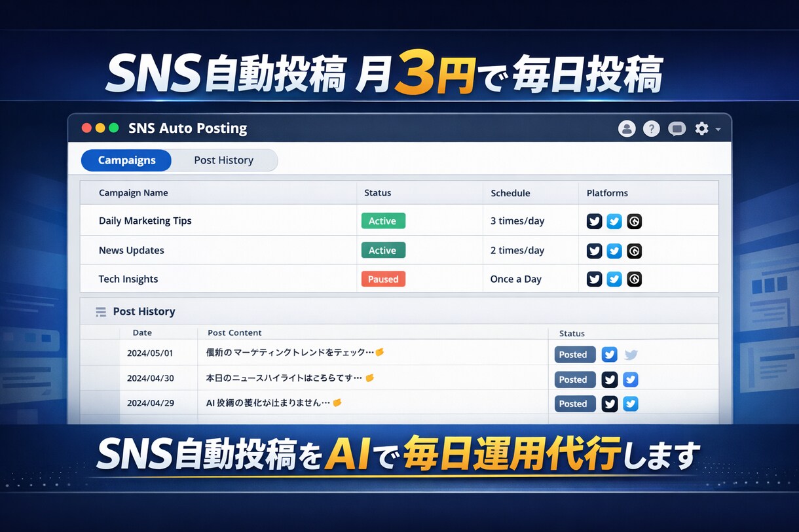Click the Twitter icon for Daily Marketing Tips

[614, 221]
